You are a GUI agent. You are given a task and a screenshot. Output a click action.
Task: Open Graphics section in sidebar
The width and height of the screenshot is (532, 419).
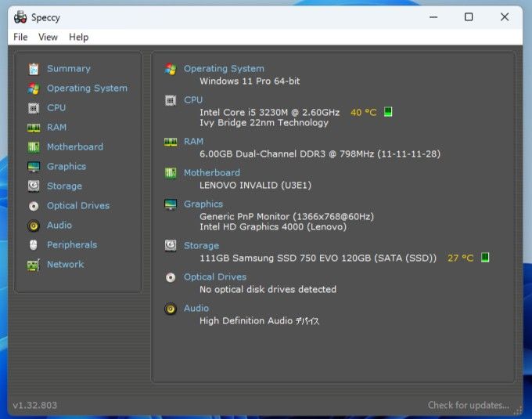[66, 166]
